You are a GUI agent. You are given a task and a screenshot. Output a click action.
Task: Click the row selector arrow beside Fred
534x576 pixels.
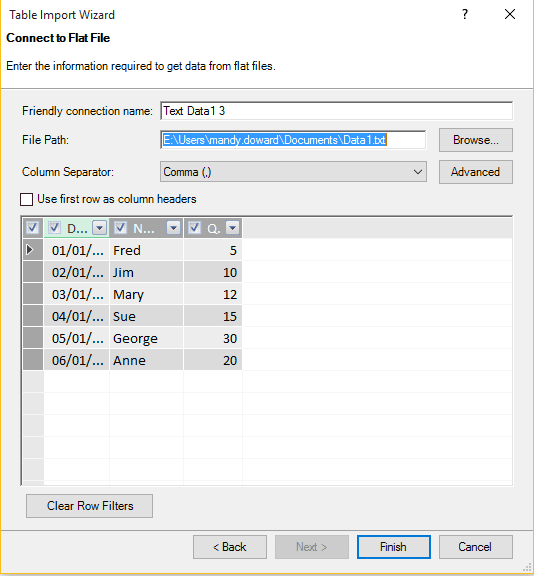(x=30, y=250)
